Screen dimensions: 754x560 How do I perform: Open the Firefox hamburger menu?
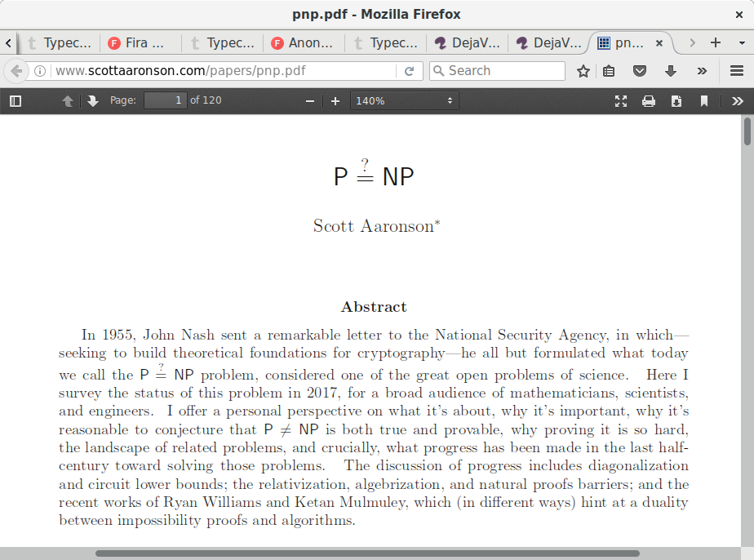tap(737, 71)
